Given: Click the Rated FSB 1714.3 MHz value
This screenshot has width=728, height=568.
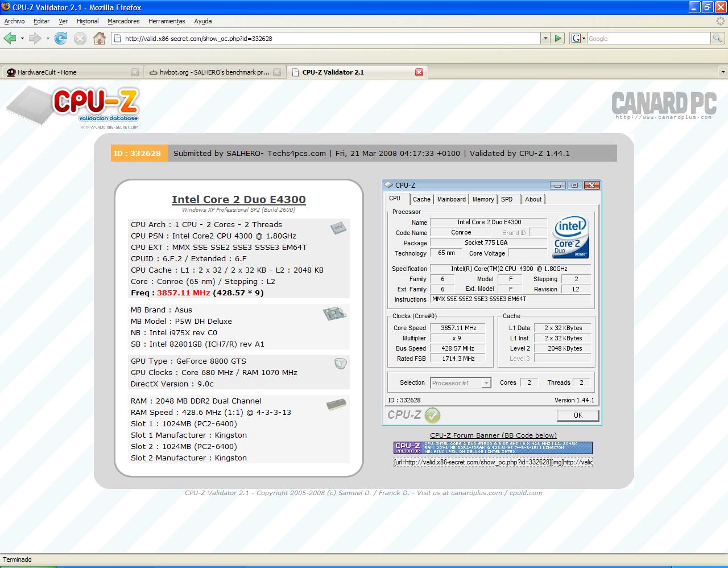Looking at the screenshot, I should (458, 359).
